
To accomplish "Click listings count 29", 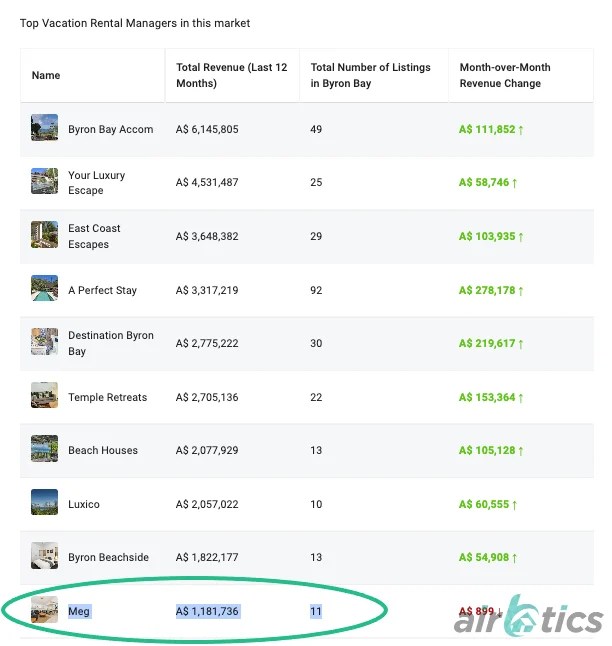I will click(316, 236).
